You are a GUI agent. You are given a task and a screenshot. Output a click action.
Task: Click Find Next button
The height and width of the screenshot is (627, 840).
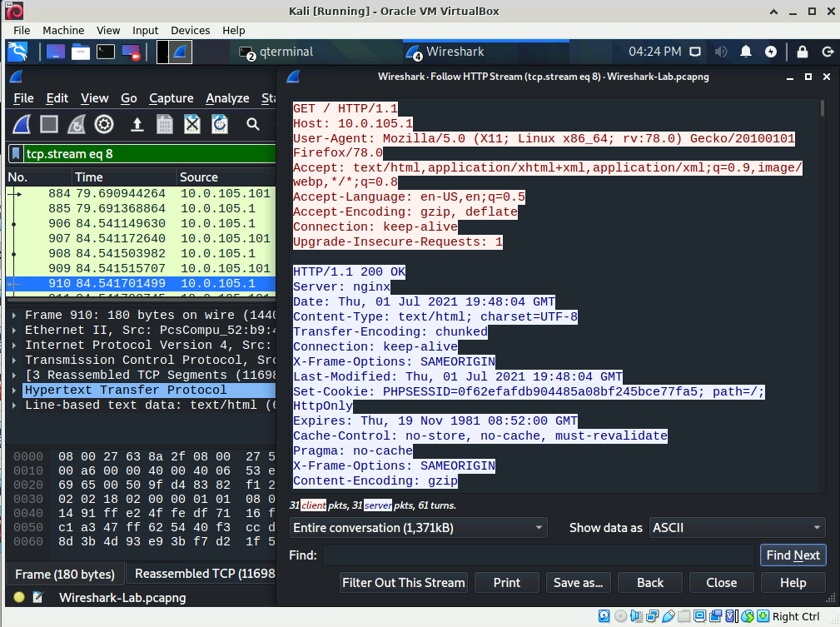click(793, 555)
